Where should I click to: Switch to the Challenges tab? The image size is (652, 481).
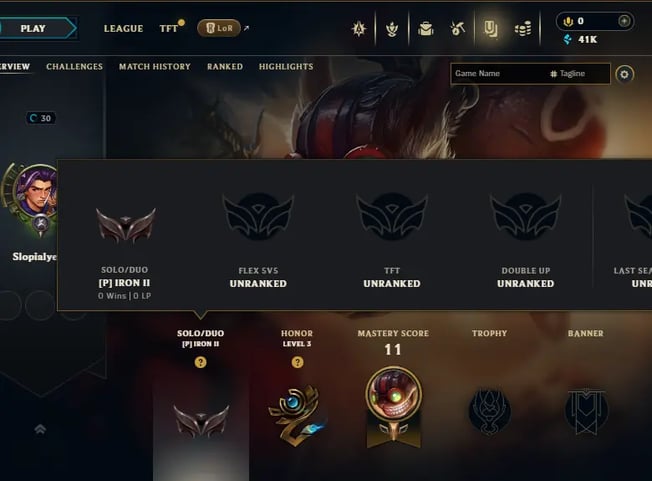[x=74, y=67]
